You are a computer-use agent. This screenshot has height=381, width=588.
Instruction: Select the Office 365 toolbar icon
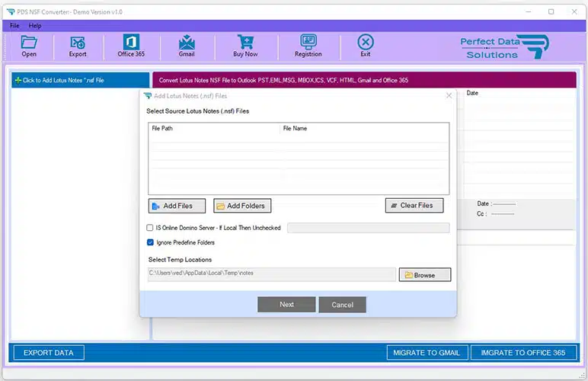(x=131, y=46)
